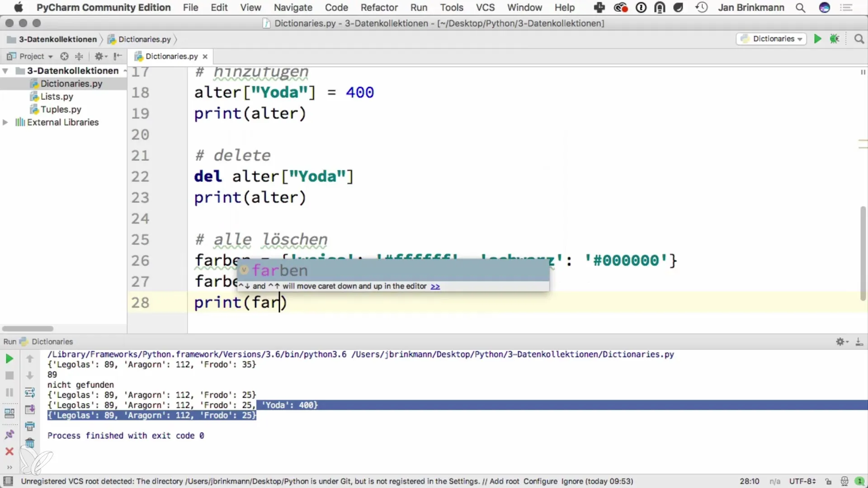Screen dimensions: 868x488
Task: Change file encoding UTF-8 selector
Action: coord(802,482)
